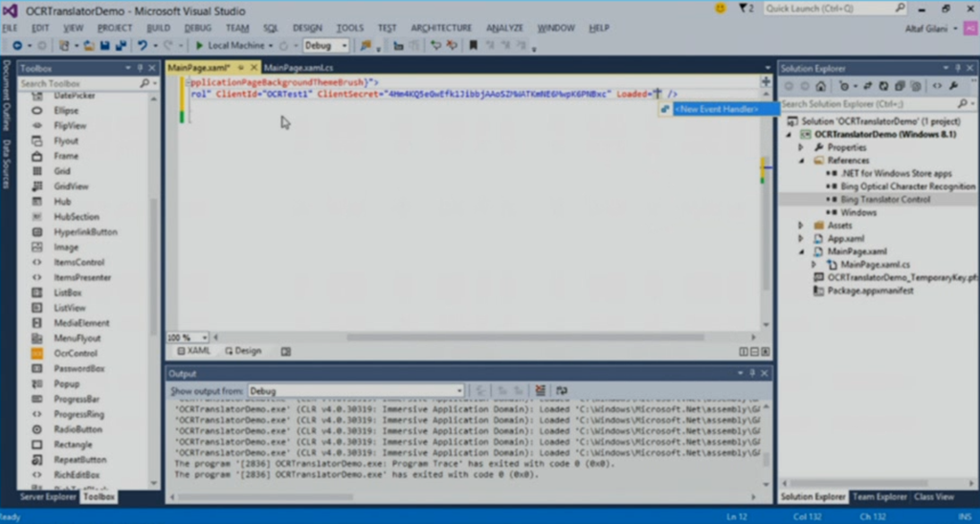Swap panes icon next to Design tab

285,352
